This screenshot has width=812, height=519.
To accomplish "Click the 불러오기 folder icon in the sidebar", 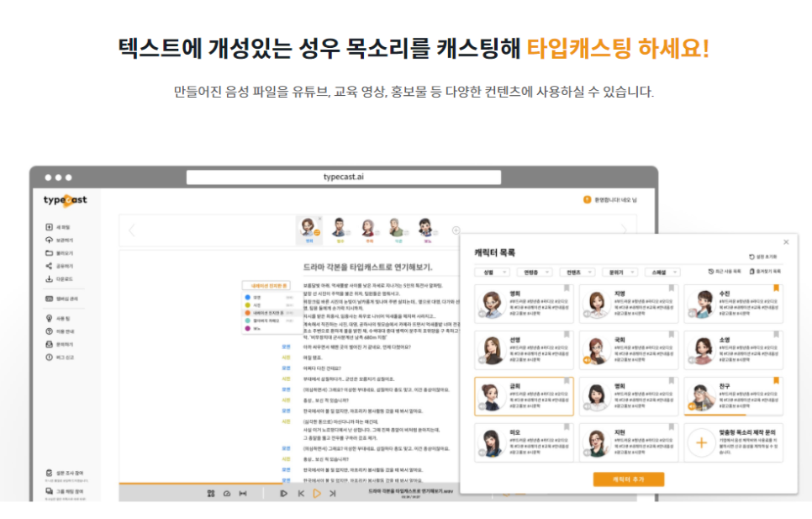I will 50,252.
